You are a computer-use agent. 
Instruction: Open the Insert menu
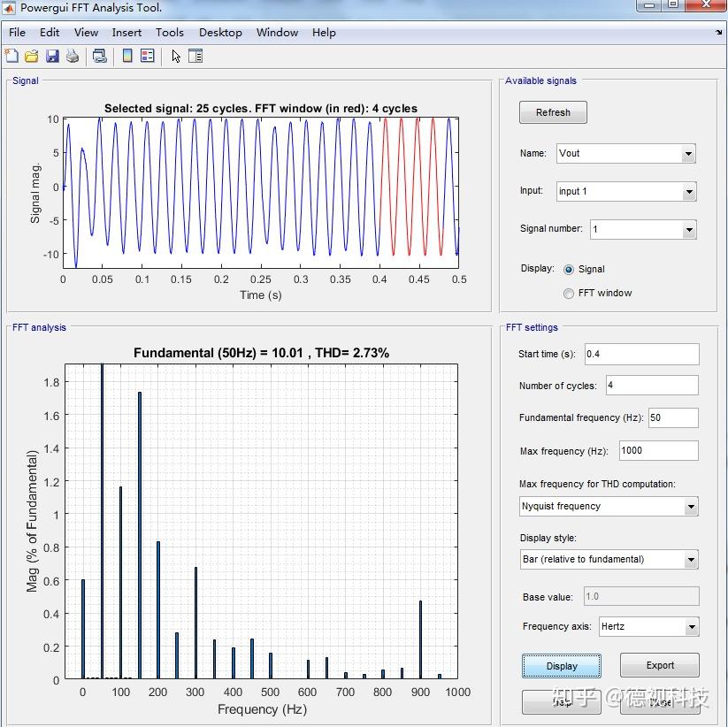126,33
